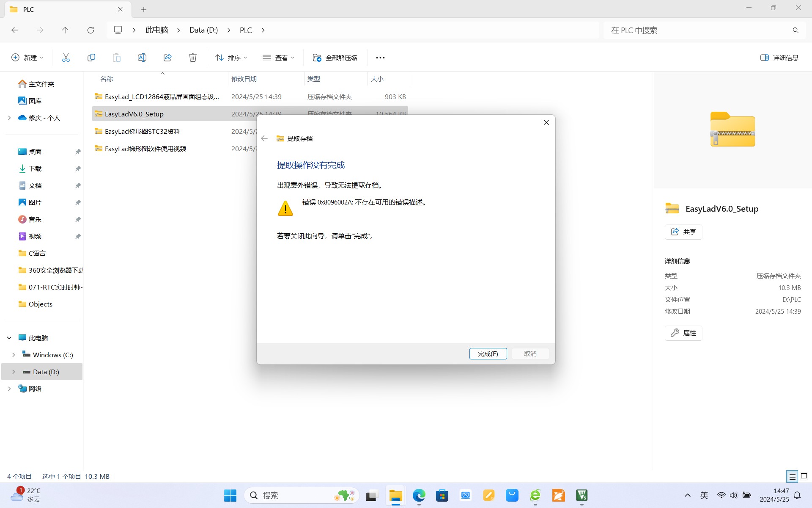Click the Share icon in toolbar
The image size is (812, 508).
click(167, 58)
